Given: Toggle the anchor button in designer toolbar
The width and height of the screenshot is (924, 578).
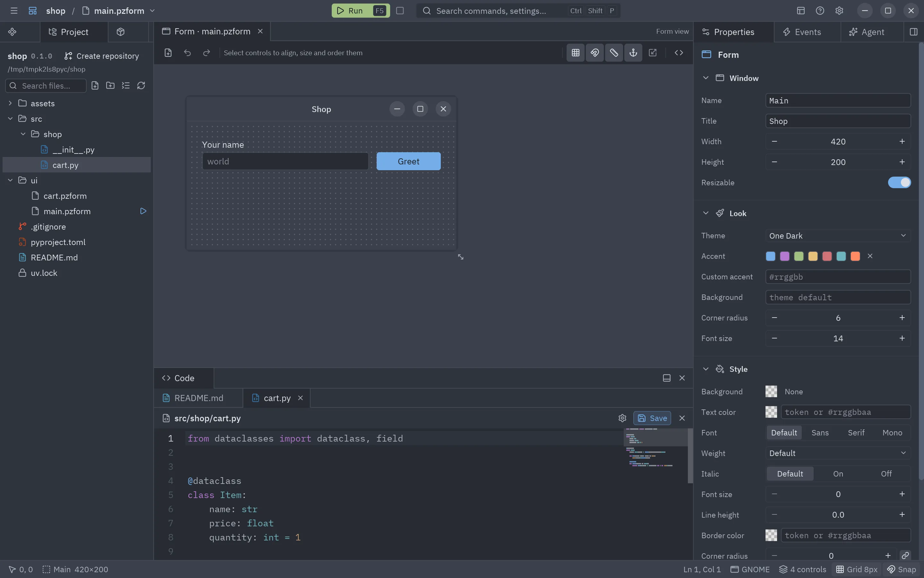Looking at the screenshot, I should 633,53.
